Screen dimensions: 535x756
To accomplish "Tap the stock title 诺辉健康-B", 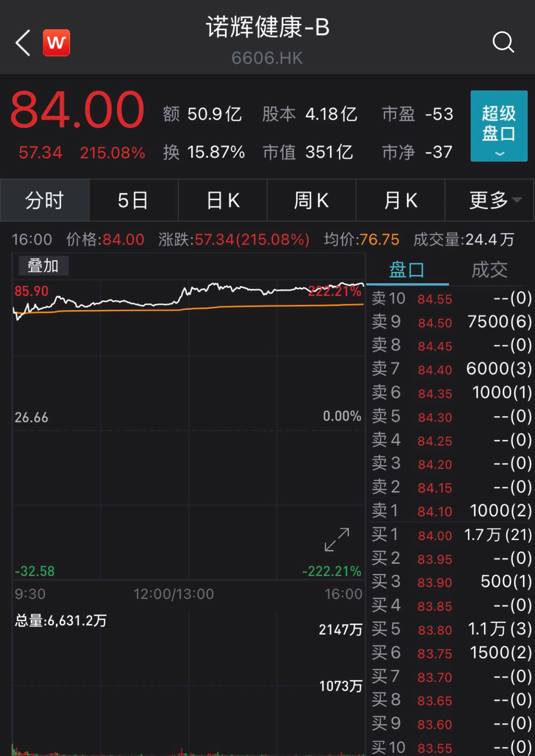I will [x=267, y=28].
